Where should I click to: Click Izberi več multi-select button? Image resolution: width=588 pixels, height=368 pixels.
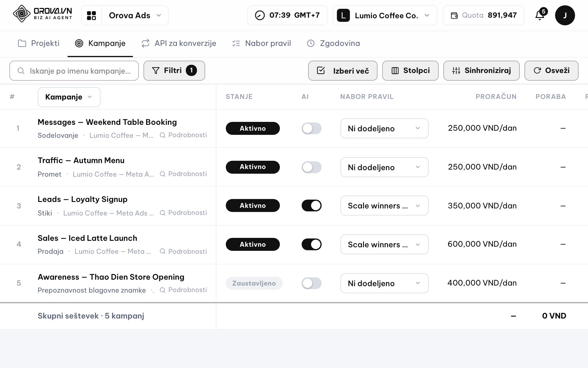(x=343, y=71)
